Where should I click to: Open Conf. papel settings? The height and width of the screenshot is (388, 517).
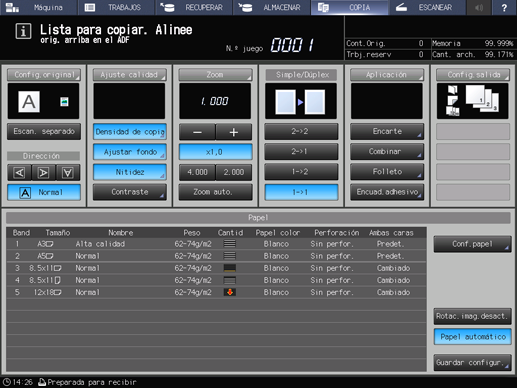click(472, 244)
